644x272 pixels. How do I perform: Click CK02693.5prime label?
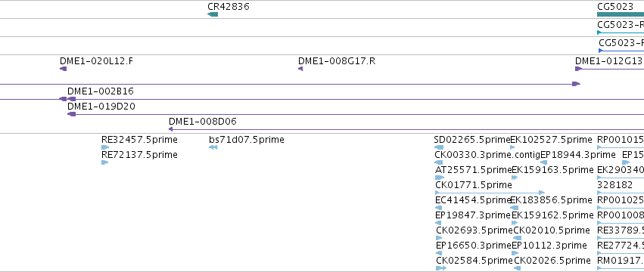pos(474,230)
